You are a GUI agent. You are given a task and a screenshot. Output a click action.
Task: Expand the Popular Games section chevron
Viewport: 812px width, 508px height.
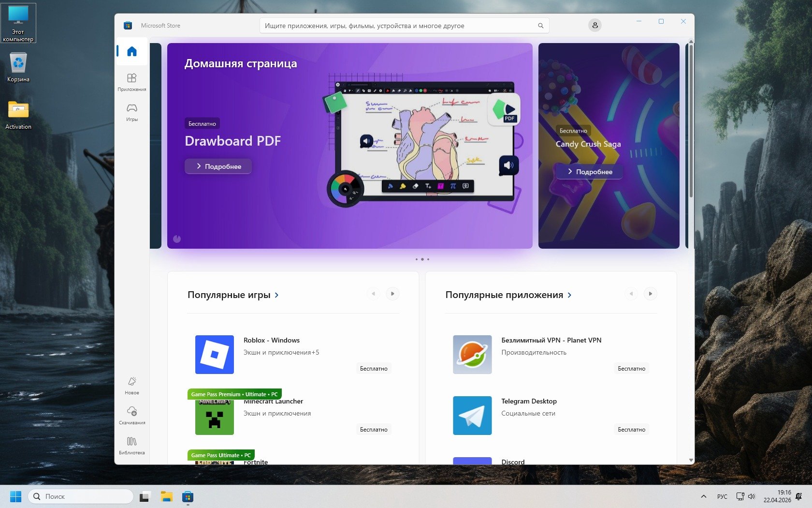point(276,295)
